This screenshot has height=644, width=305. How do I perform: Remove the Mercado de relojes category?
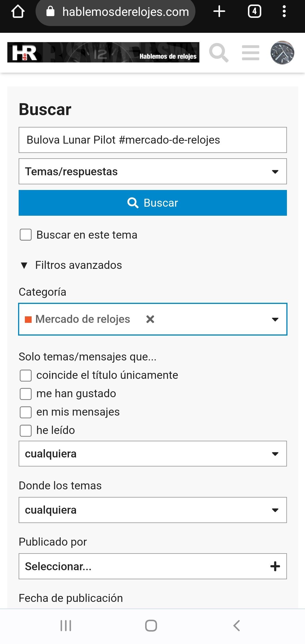[x=150, y=319]
